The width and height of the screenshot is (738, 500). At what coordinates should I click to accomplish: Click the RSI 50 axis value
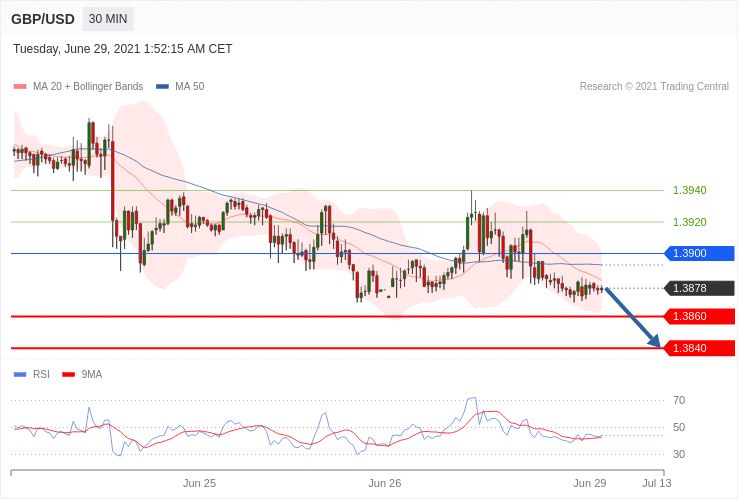pos(679,427)
